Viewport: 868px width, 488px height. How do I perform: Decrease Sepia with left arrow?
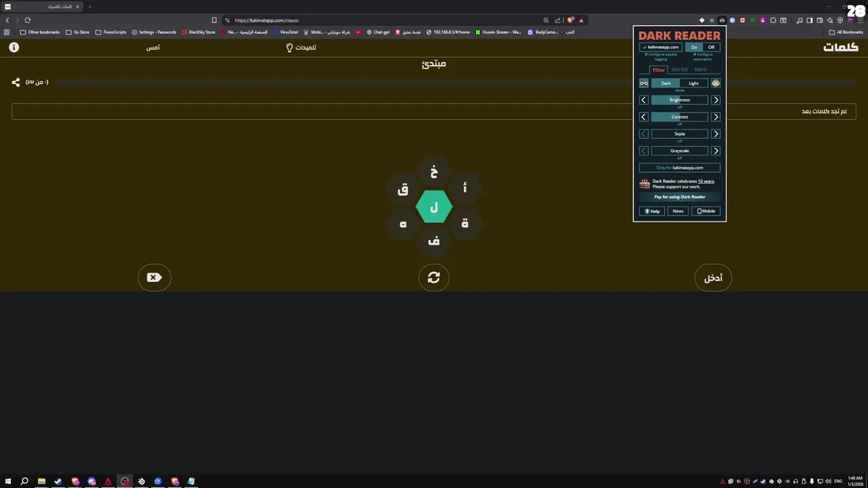pos(644,134)
